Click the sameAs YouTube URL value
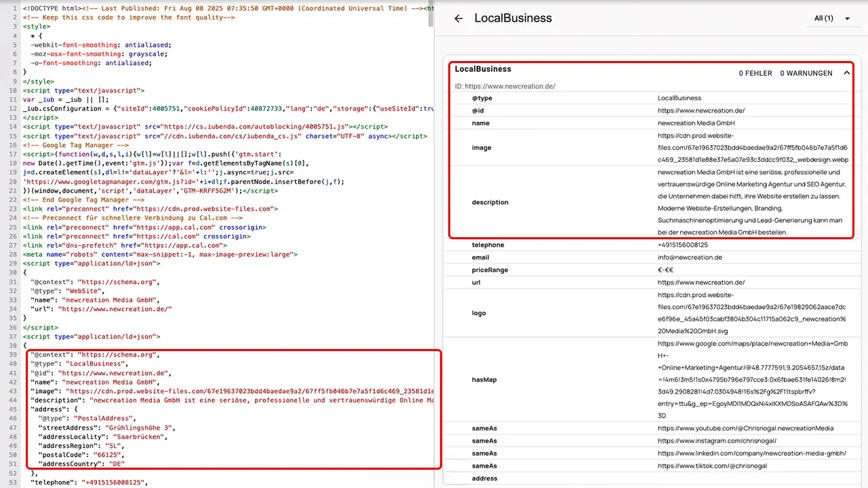 (746, 428)
